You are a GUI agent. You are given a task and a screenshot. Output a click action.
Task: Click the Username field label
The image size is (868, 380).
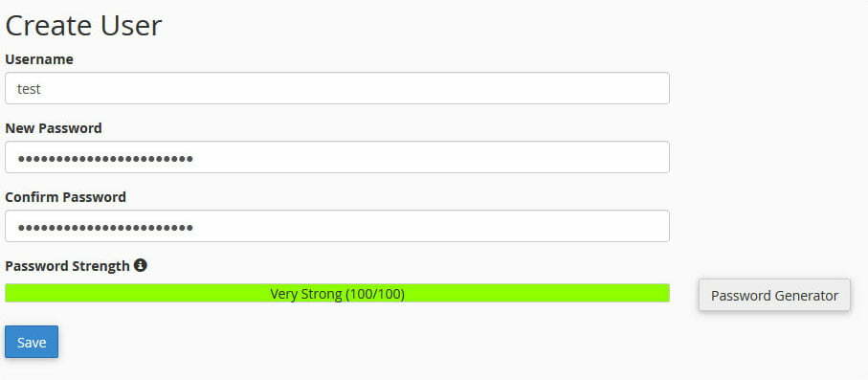(x=39, y=59)
